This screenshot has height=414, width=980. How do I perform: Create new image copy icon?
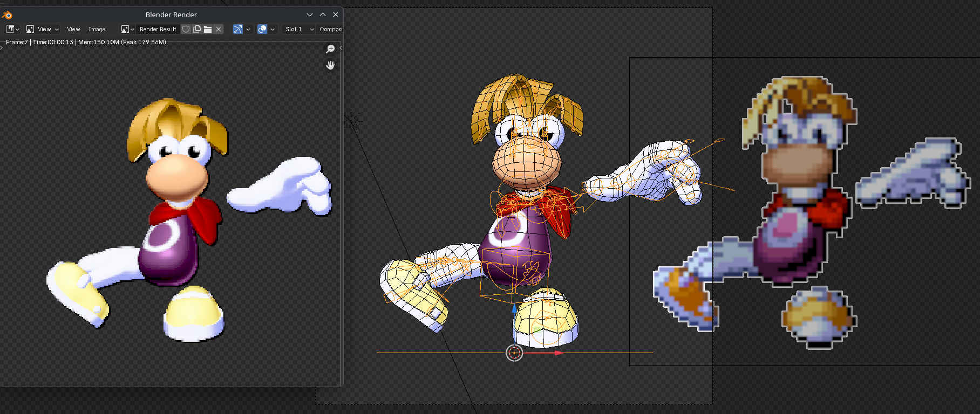click(x=197, y=29)
